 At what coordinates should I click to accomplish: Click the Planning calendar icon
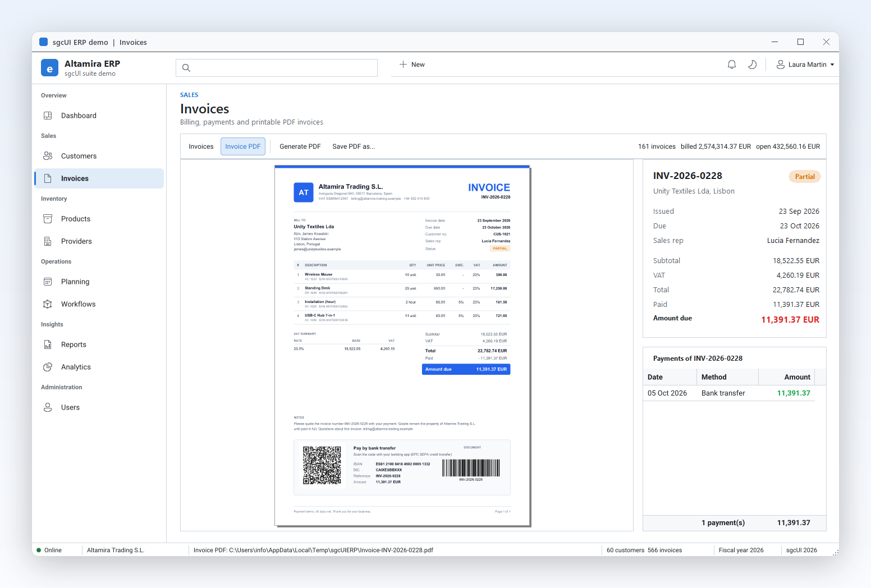48,282
